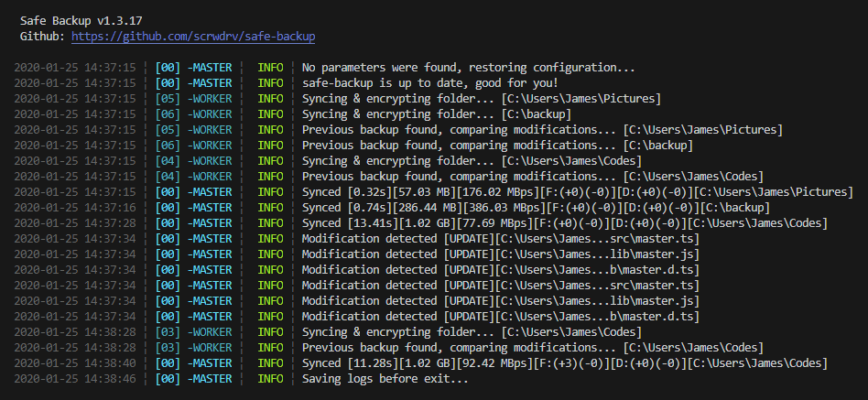The image size is (868, 400).
Task: Click the '[0.74s]' sync duration value
Action: (370, 208)
